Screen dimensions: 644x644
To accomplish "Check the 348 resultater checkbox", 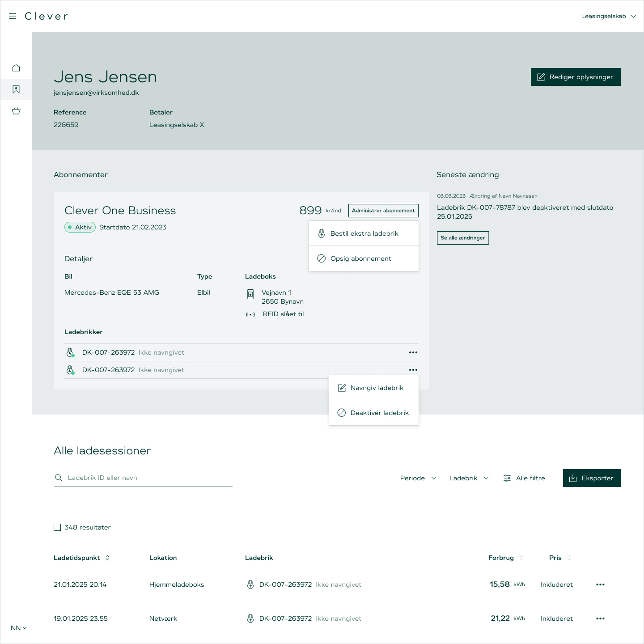I will pos(57,527).
